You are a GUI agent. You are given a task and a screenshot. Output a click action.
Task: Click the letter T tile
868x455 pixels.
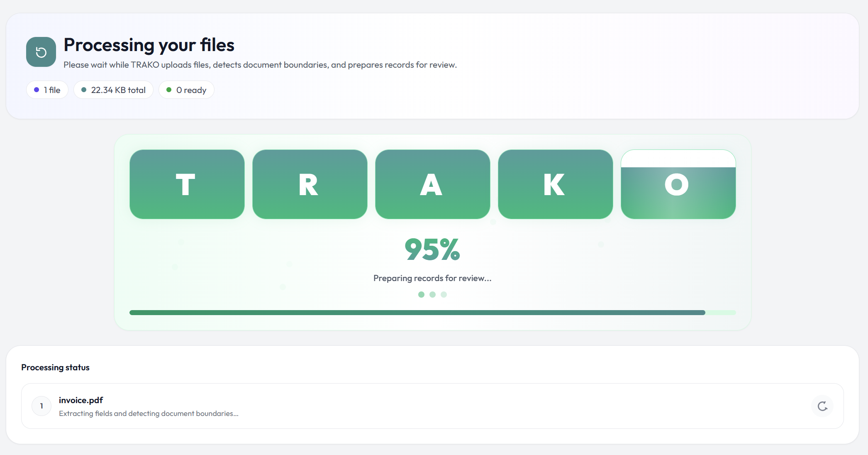pos(187,184)
